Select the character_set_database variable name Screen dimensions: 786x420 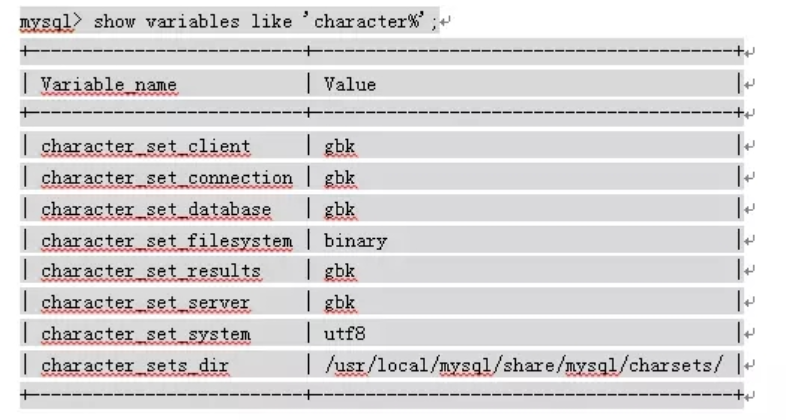click(x=156, y=209)
